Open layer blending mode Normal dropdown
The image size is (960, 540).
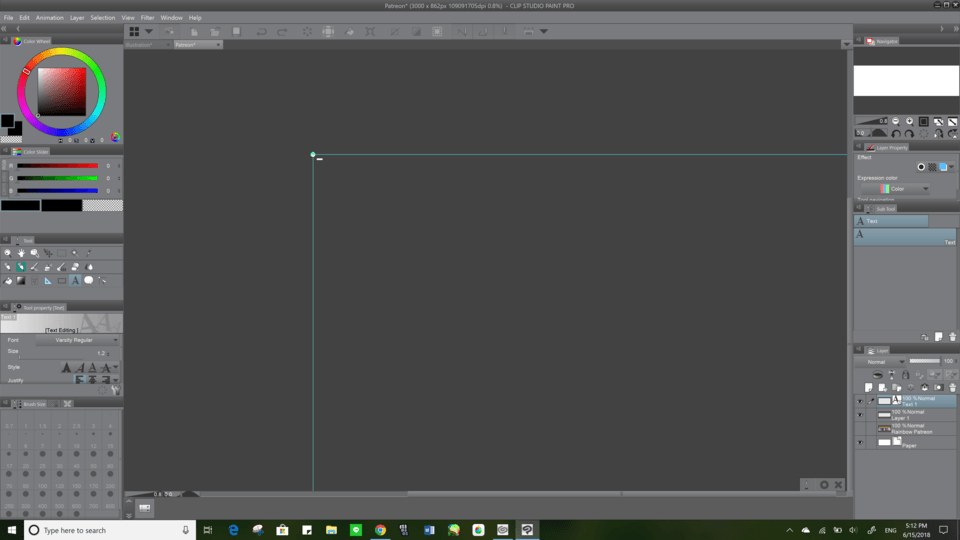881,362
